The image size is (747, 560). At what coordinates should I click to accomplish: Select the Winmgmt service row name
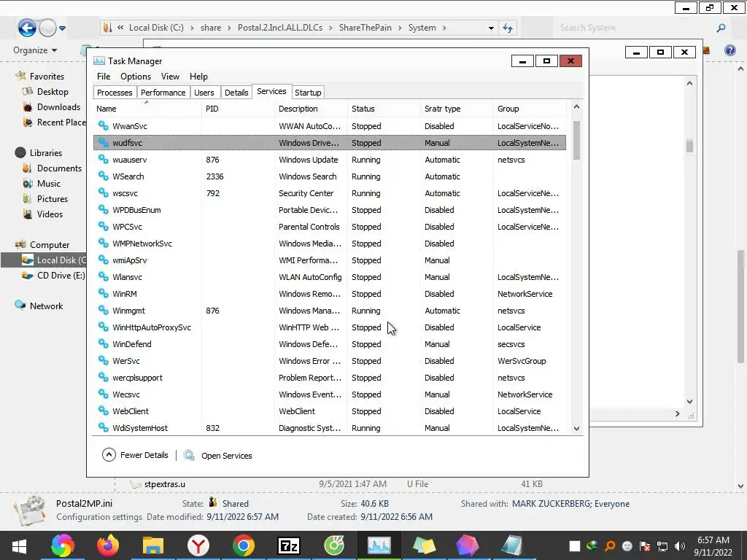click(128, 311)
